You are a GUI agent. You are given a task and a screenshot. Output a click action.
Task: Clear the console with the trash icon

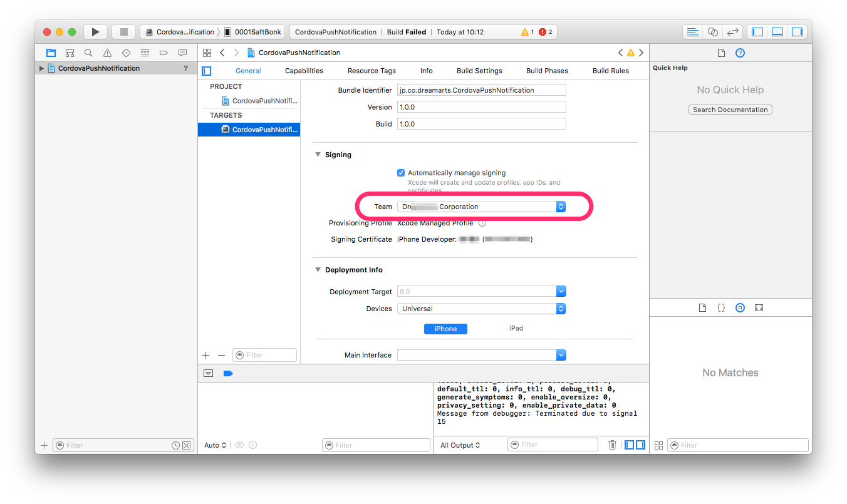612,445
